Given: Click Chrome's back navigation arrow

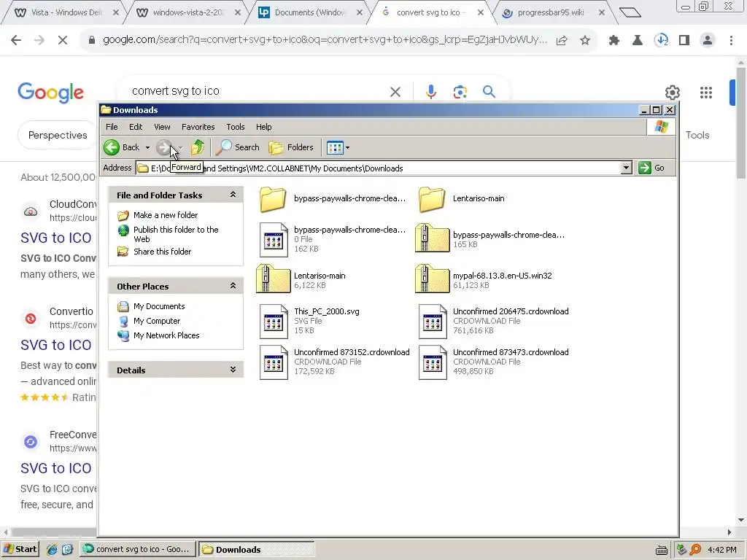Looking at the screenshot, I should tap(16, 41).
